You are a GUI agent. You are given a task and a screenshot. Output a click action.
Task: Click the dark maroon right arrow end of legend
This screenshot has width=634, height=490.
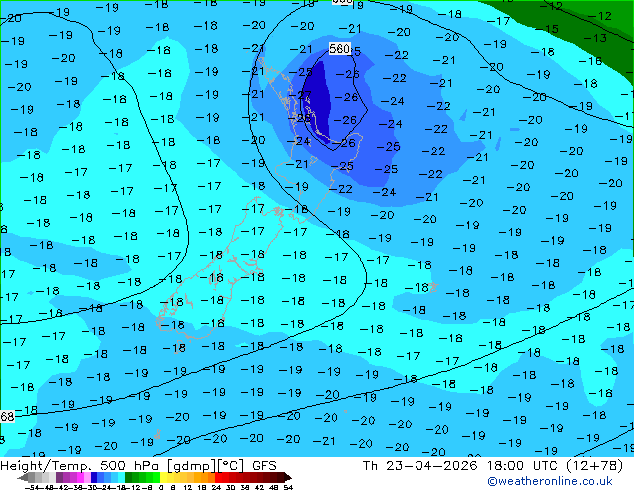pos(288,477)
